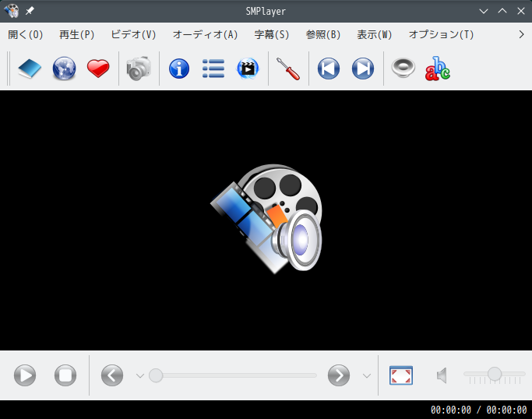Mute audio with the speaker icon

coord(442,375)
